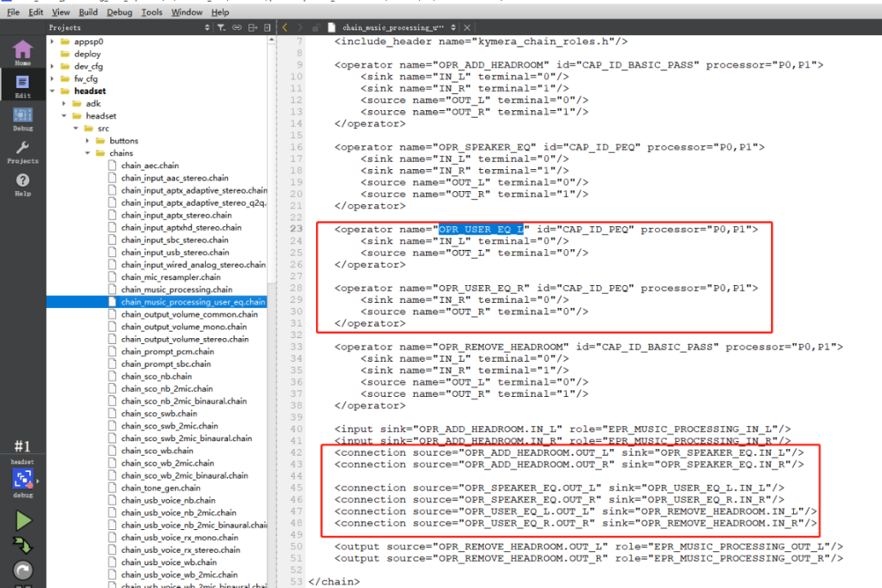The height and width of the screenshot is (588, 882).
Task: Close the Projects side panel
Action: pyautogui.click(x=267, y=28)
